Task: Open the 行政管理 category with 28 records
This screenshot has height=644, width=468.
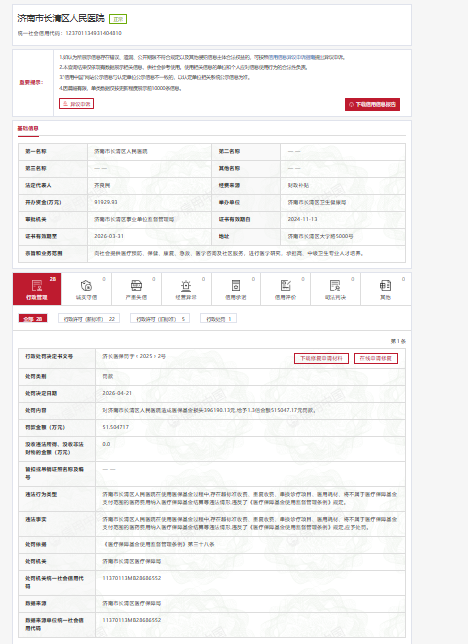Action: pos(37,289)
